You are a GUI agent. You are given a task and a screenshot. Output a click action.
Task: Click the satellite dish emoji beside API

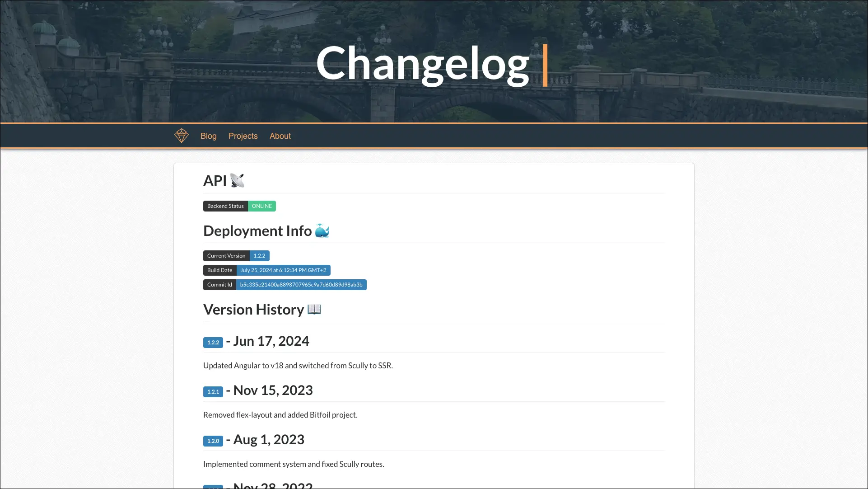[237, 180]
